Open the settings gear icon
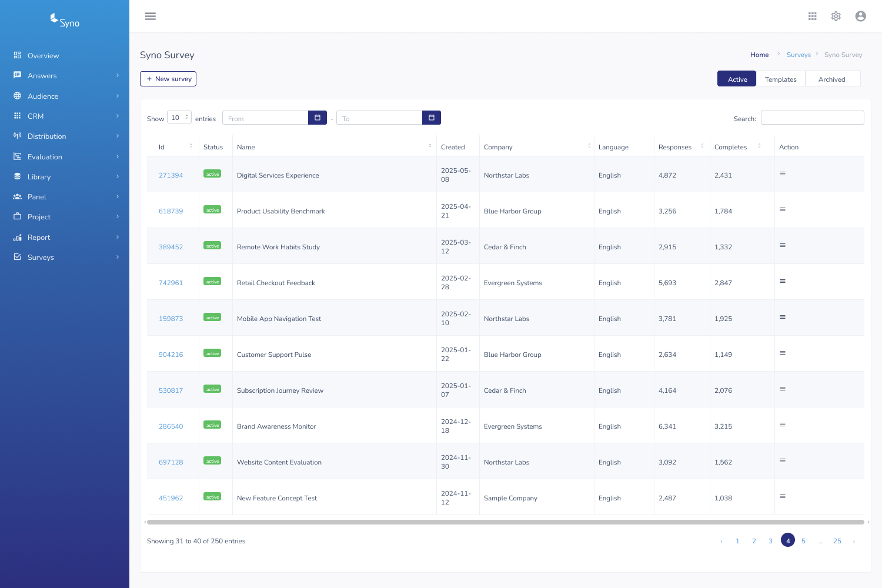The height and width of the screenshot is (588, 882). 836,16
